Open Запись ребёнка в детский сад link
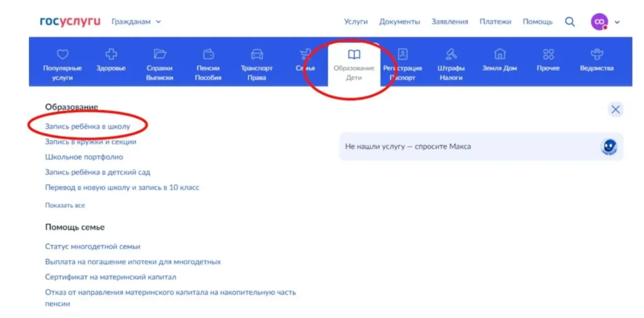The height and width of the screenshot is (318, 644). 97,172
